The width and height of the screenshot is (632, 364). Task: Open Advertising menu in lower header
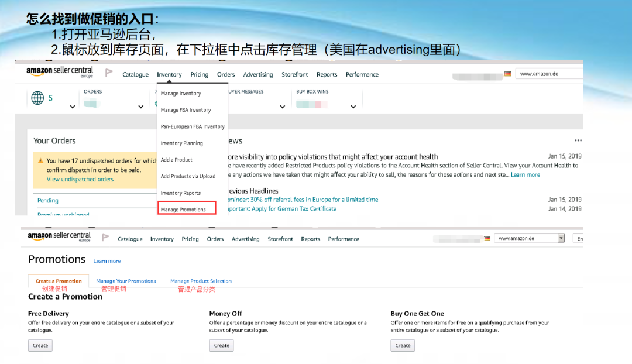pyautogui.click(x=245, y=239)
